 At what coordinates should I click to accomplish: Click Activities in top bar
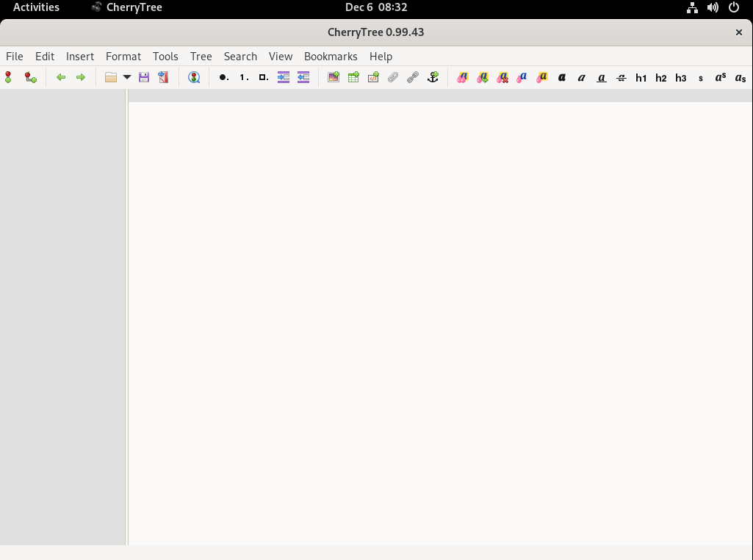[x=36, y=7]
